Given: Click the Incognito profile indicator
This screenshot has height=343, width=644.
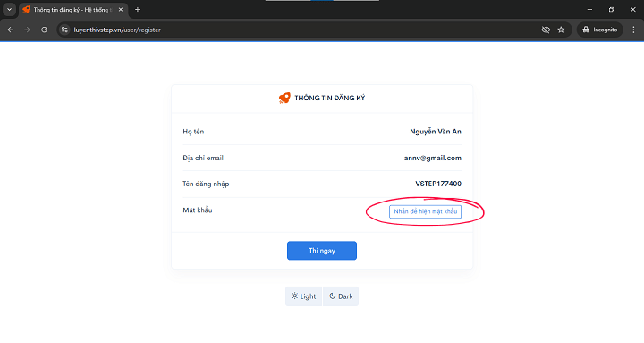Looking at the screenshot, I should coord(599,30).
